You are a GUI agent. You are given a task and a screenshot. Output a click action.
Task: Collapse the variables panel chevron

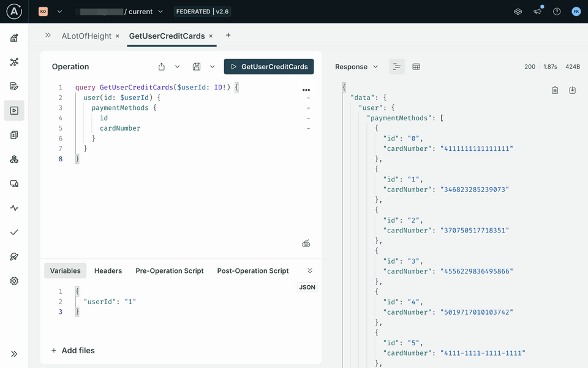pos(310,270)
